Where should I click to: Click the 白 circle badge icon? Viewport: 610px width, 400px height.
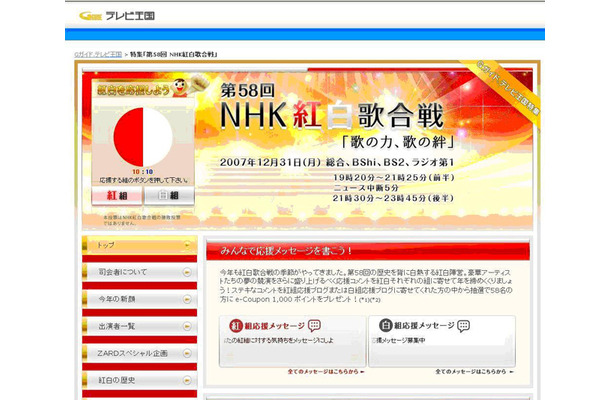pyautogui.click(x=385, y=325)
